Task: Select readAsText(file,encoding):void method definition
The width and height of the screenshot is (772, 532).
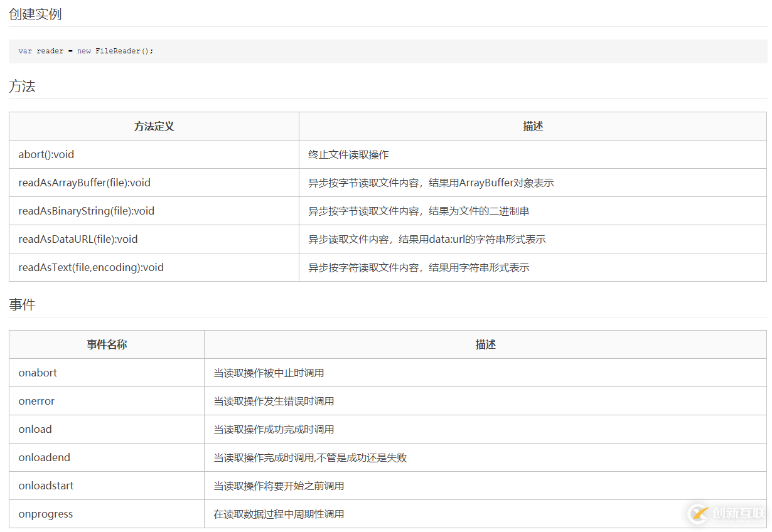Action: click(x=91, y=267)
